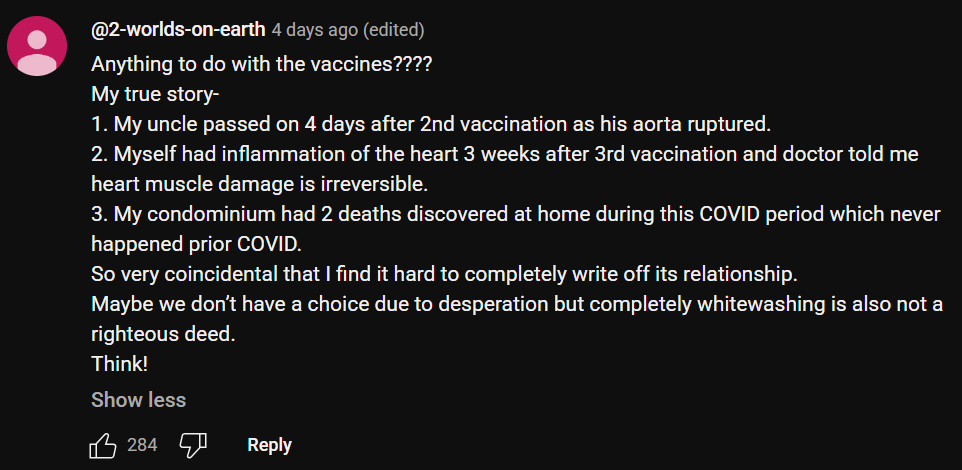Like the comment with thumbs up
The image size is (962, 470).
point(103,445)
